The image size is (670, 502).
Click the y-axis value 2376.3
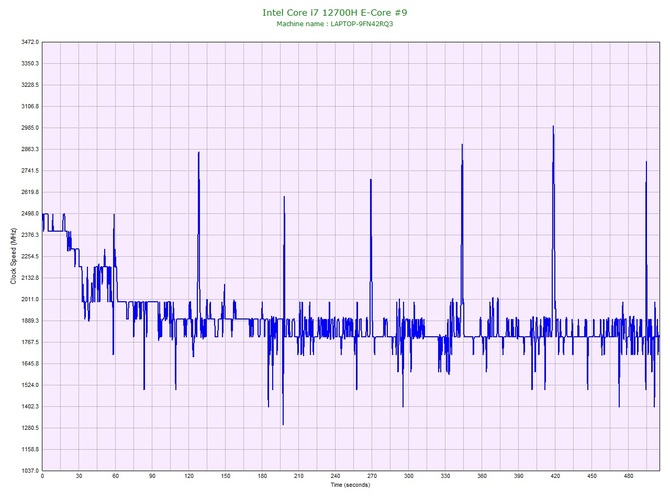(x=30, y=235)
